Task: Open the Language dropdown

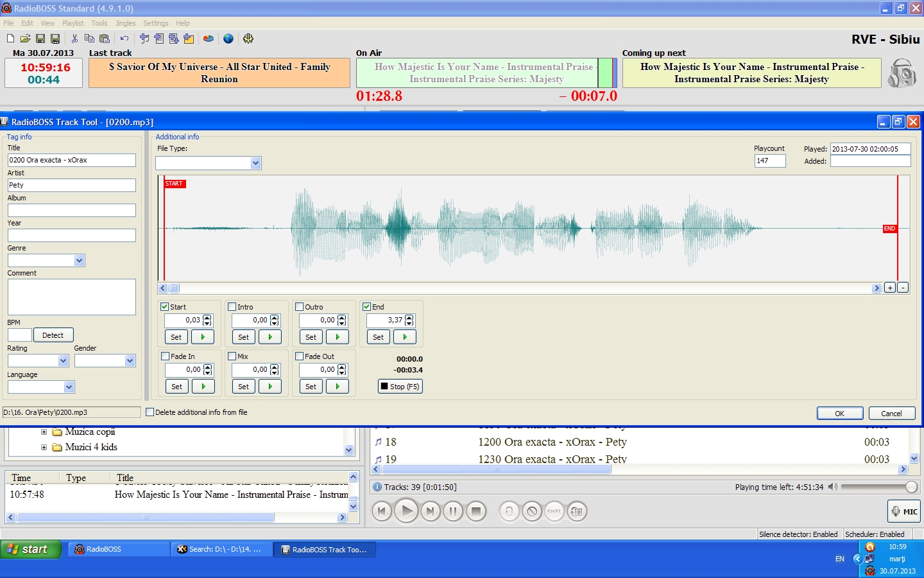Action: (69, 387)
